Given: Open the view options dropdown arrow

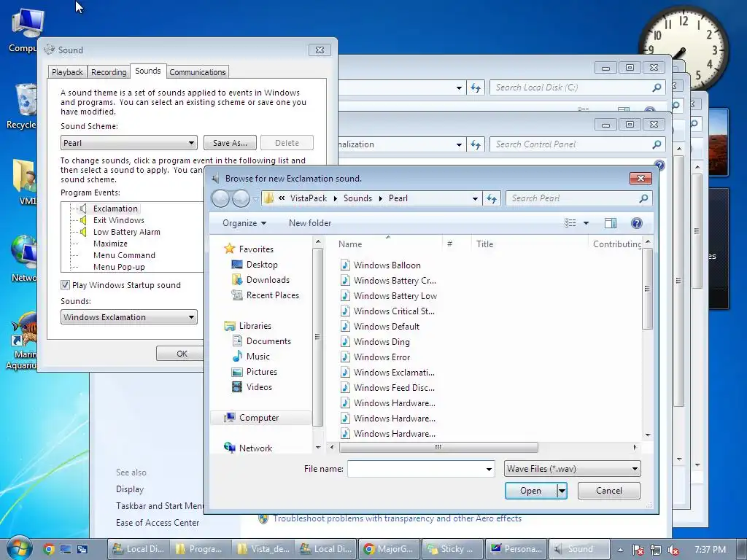Looking at the screenshot, I should coord(586,223).
